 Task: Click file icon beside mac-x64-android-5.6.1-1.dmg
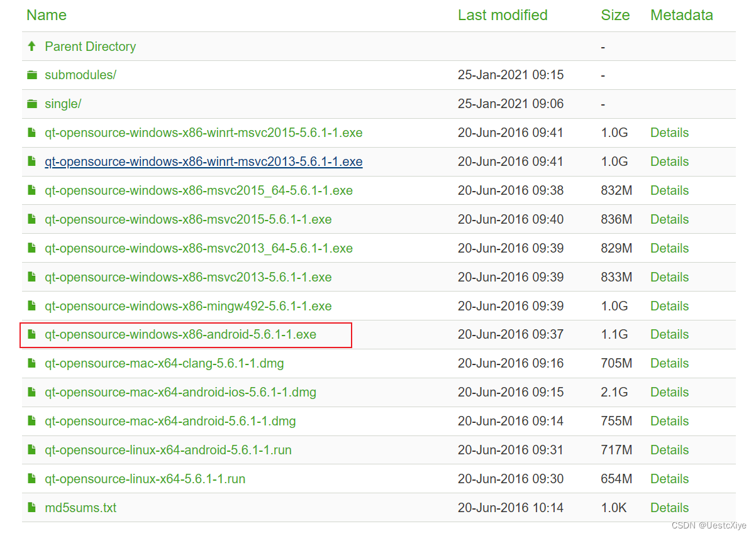click(x=31, y=421)
